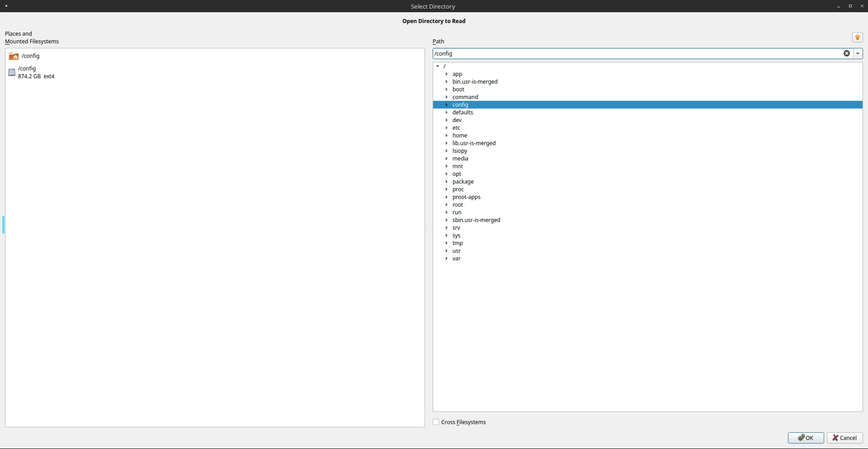Cancel the directory selection dialog

[x=844, y=438]
